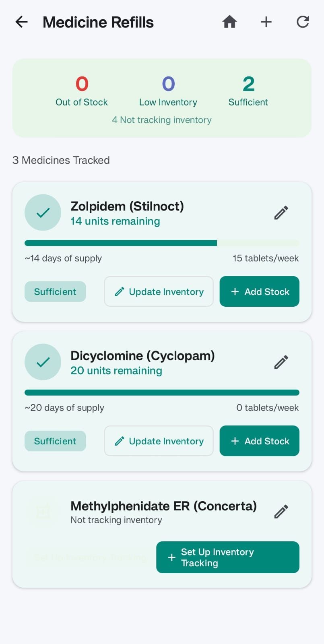Select the Sufficient badge on Dicyclomine card

tap(55, 441)
